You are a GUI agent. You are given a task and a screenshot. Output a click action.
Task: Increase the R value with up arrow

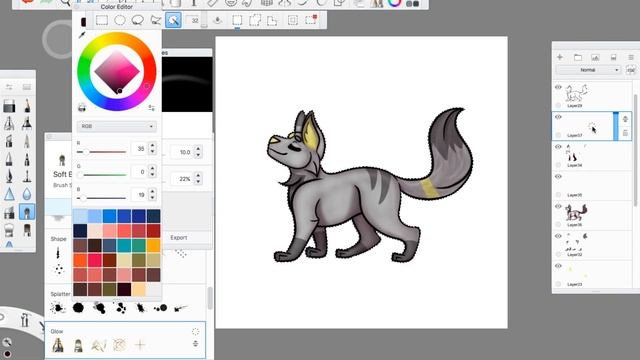pyautogui.click(x=152, y=145)
